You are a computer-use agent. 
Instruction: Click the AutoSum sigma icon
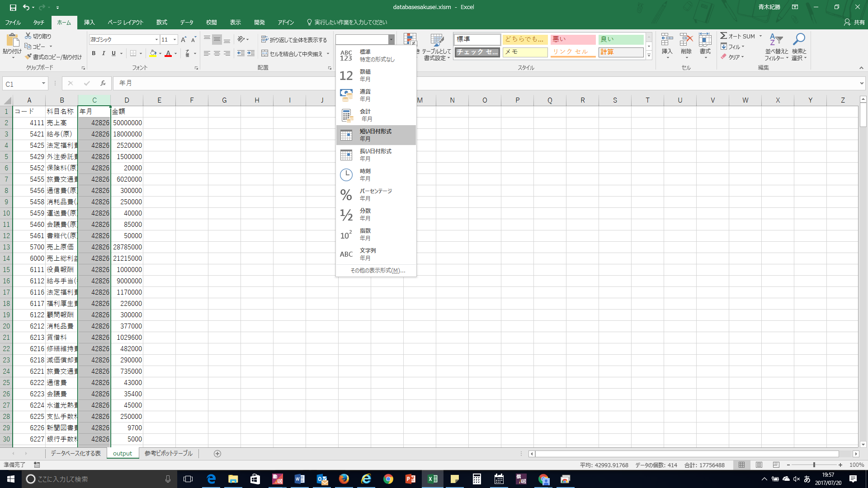[x=724, y=36]
